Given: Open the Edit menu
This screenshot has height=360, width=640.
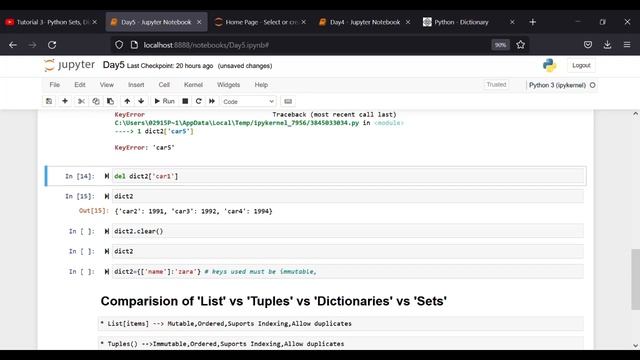Looking at the screenshot, I should (x=80, y=85).
